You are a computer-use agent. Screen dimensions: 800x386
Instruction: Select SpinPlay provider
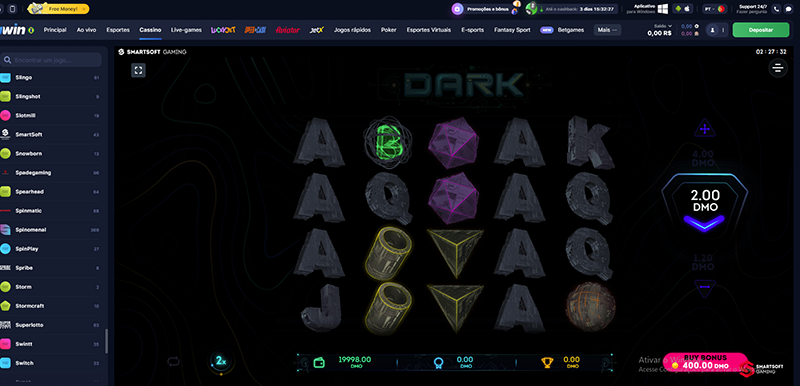[x=51, y=249]
